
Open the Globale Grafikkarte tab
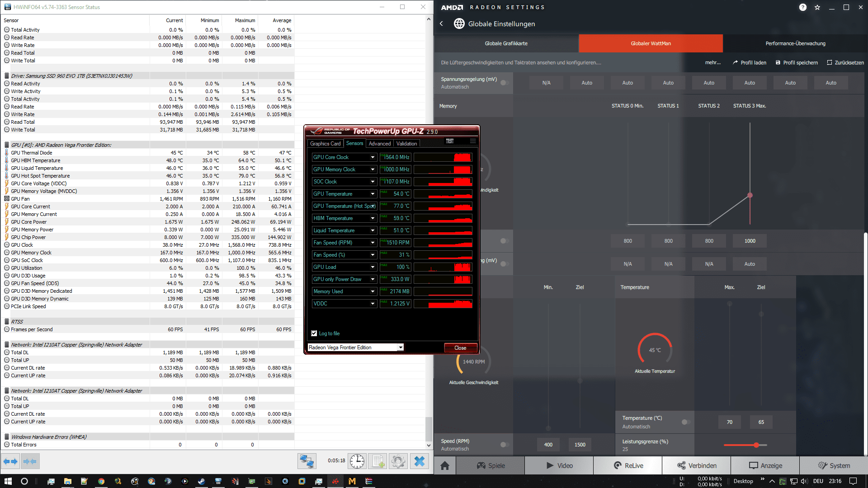click(x=506, y=43)
